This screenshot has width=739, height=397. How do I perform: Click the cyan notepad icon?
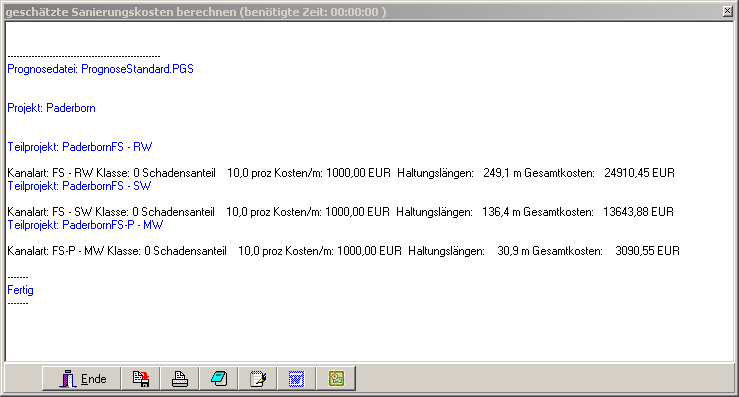point(219,379)
